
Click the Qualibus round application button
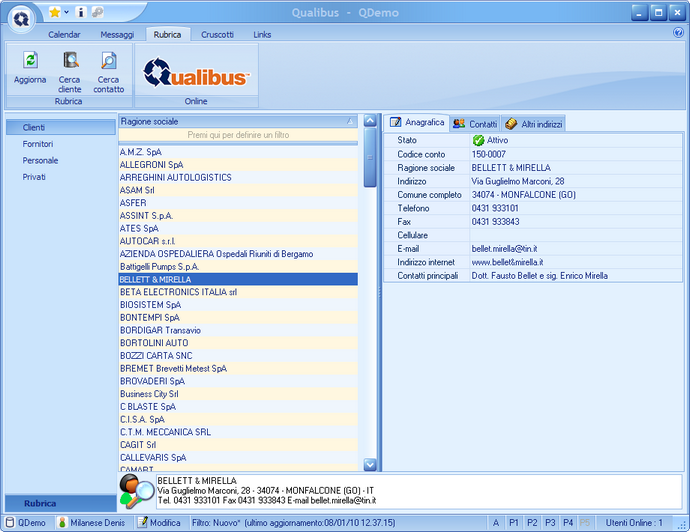point(20,16)
